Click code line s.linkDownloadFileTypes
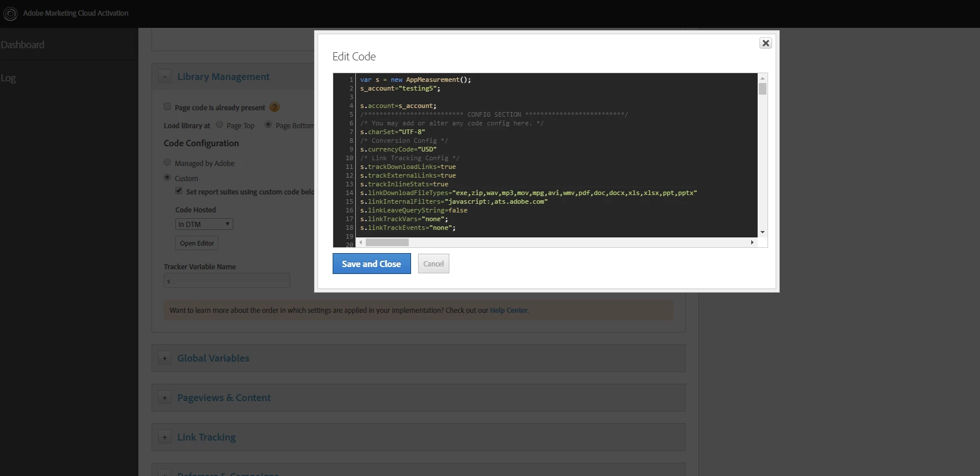This screenshot has height=476, width=980. (528, 193)
